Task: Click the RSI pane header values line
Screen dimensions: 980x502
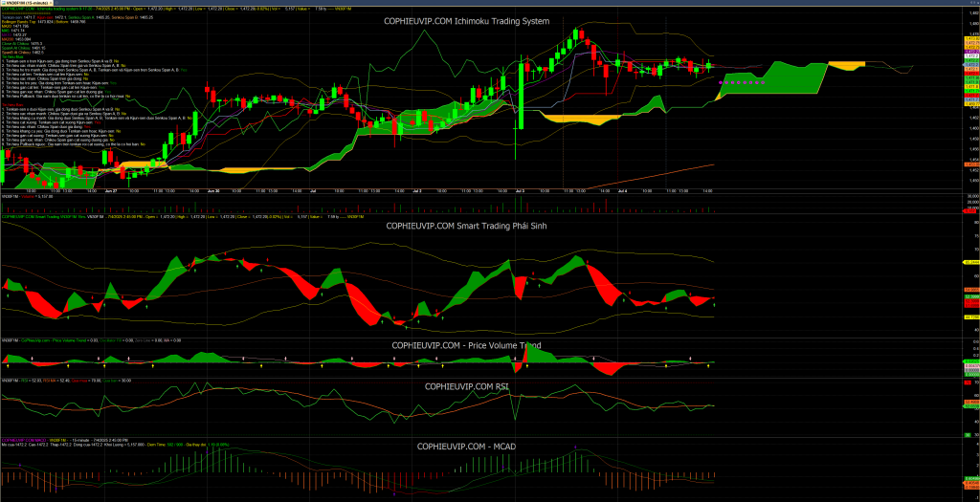Action: coord(65,379)
